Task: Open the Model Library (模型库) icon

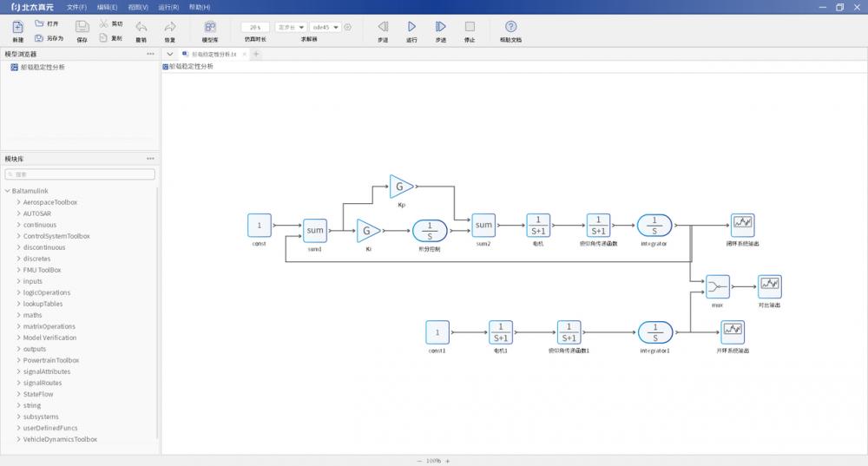Action: click(x=210, y=28)
